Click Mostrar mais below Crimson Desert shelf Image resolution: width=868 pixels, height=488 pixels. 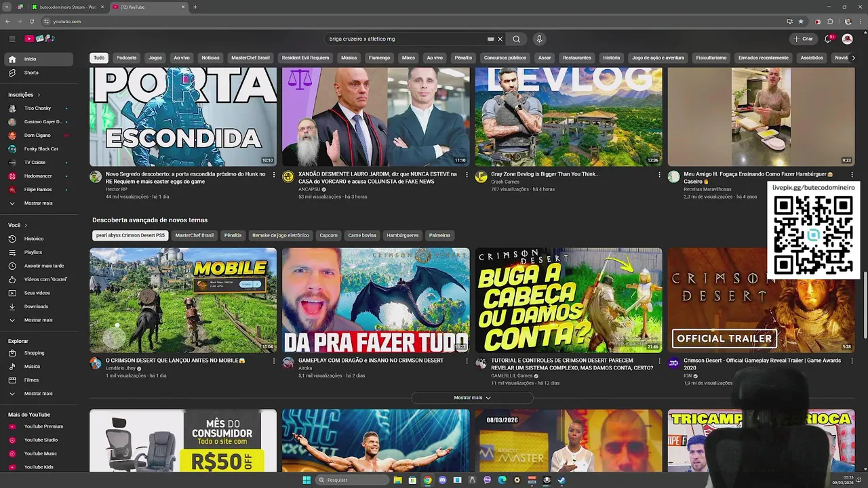(472, 398)
